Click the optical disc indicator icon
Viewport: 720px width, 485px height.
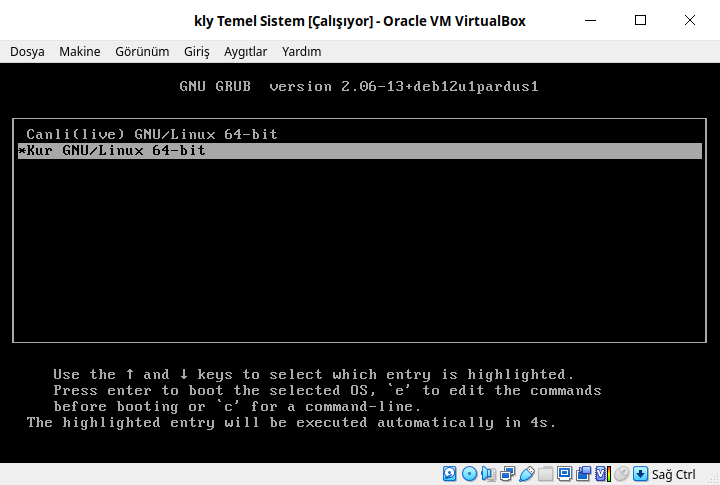(x=469, y=474)
